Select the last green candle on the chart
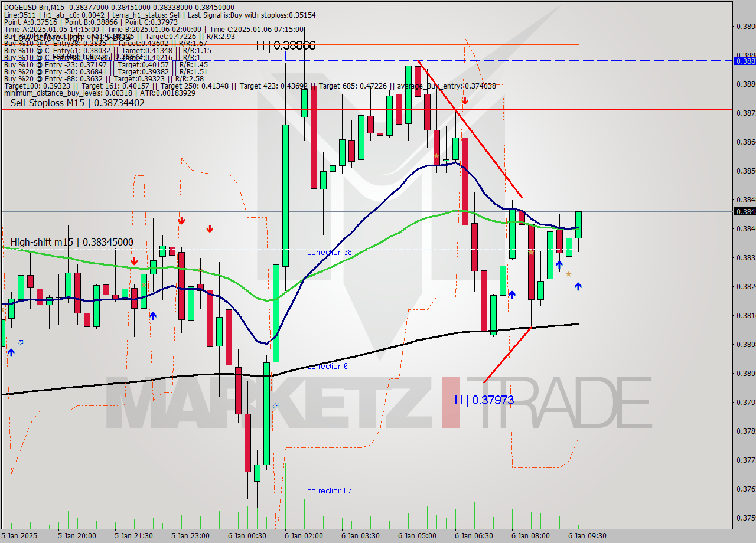This screenshot has width=756, height=543. tap(578, 225)
